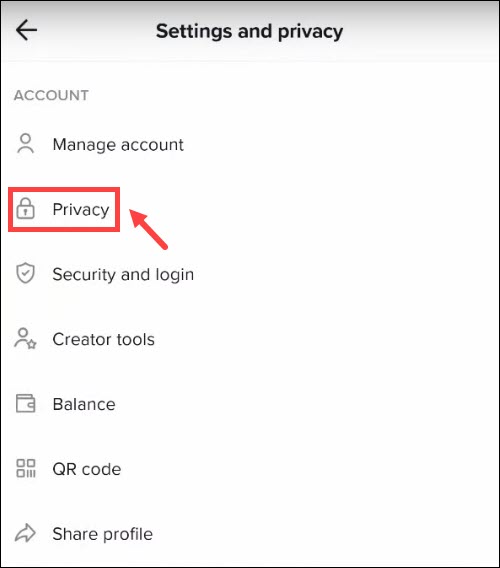Click the ACCOUNT section header

51,95
